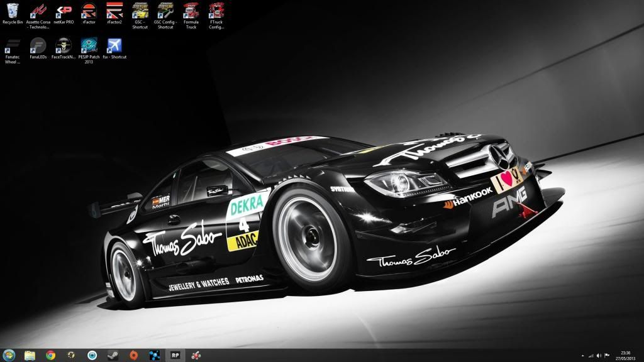The image size is (644, 362).
Task: Select the FaceTrackNoIR shortcut icon
Action: point(64,48)
